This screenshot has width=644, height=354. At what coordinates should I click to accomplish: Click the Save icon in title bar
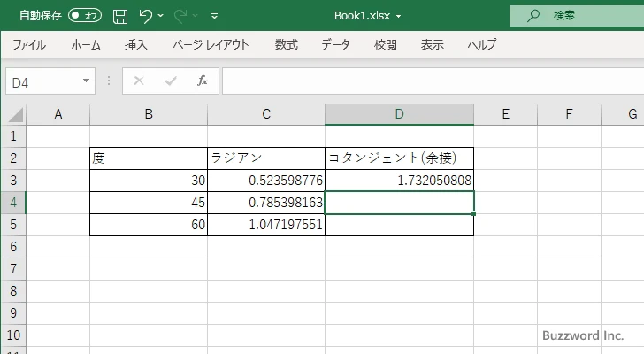(120, 16)
